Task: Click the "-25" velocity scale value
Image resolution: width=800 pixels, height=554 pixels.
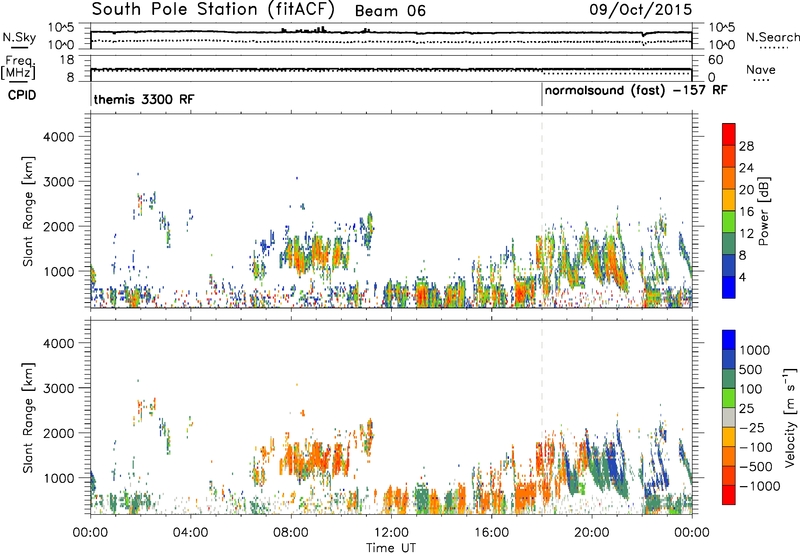Action: tap(751, 428)
